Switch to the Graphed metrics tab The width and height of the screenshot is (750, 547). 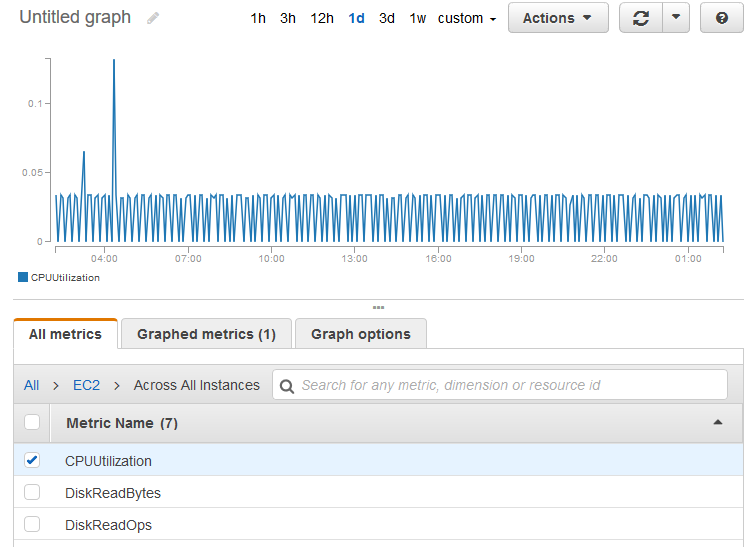point(206,334)
